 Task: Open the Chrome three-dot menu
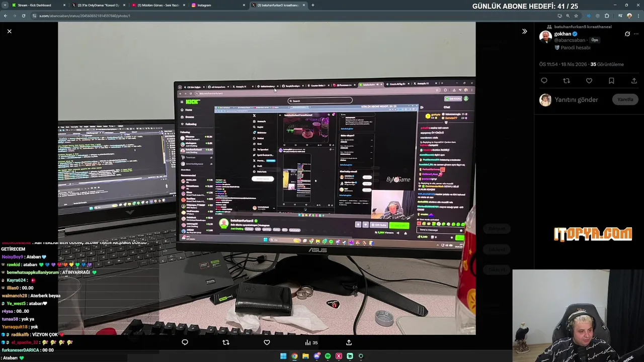638,16
